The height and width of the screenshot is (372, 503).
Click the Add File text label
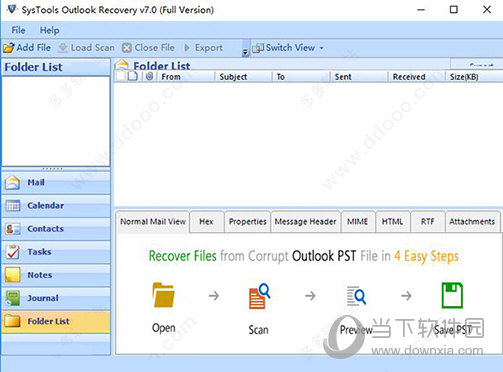coord(34,48)
